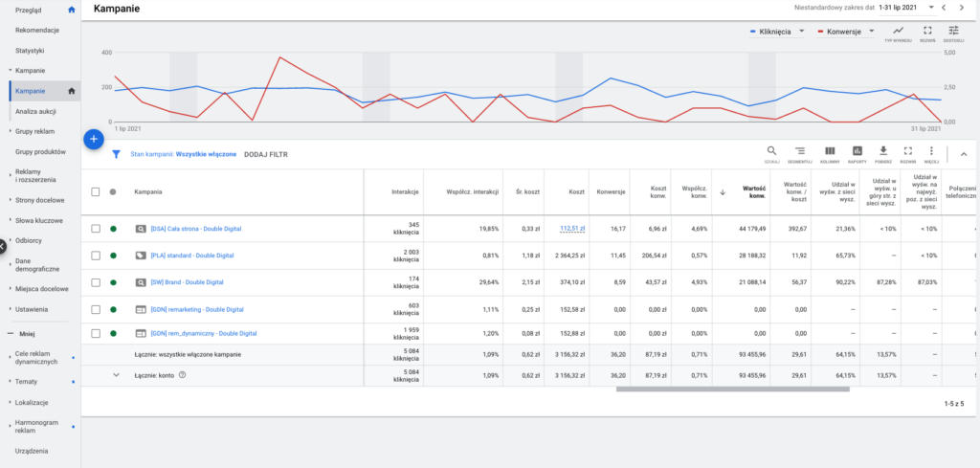Open the Więcej three-dot menu
980x468 pixels.
(x=931, y=153)
